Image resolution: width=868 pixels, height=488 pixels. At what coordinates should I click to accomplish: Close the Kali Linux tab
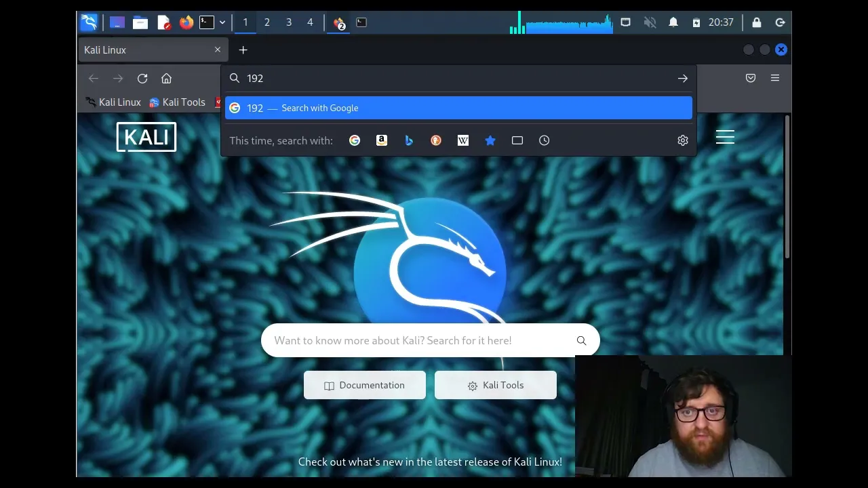pos(218,49)
